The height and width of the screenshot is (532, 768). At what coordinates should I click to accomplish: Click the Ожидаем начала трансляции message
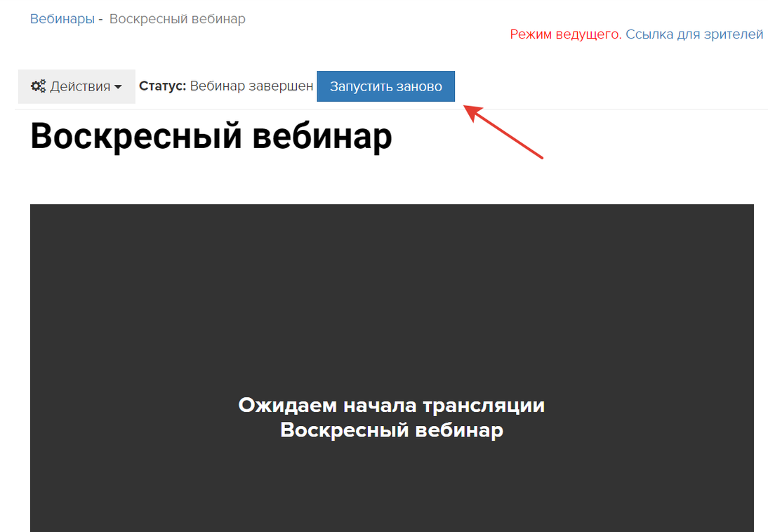click(x=391, y=405)
